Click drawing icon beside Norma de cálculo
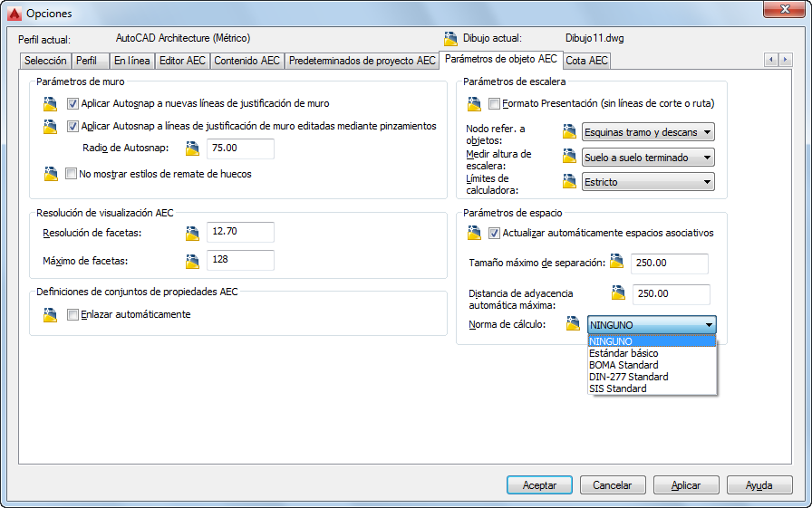This screenshot has height=508, width=812. (573, 323)
